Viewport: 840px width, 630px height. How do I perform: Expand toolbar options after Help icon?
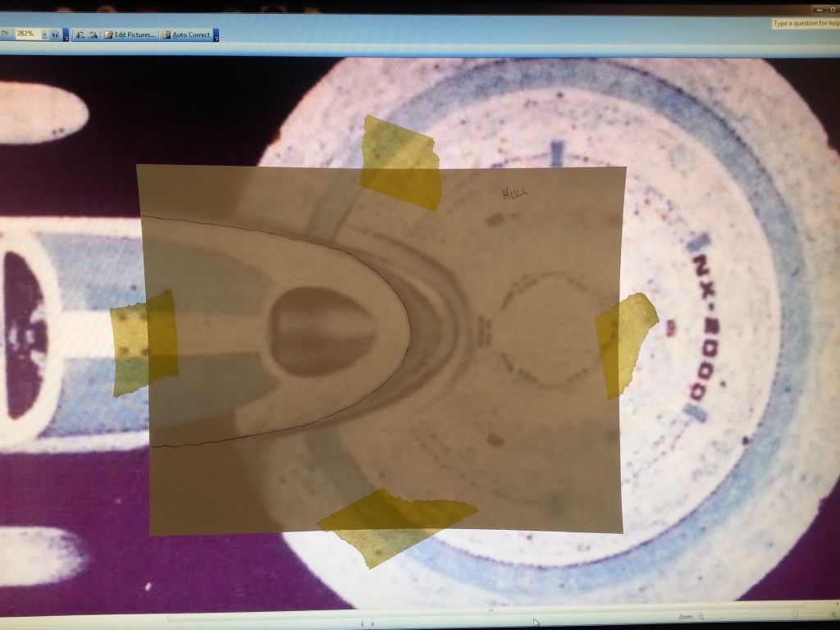point(66,34)
